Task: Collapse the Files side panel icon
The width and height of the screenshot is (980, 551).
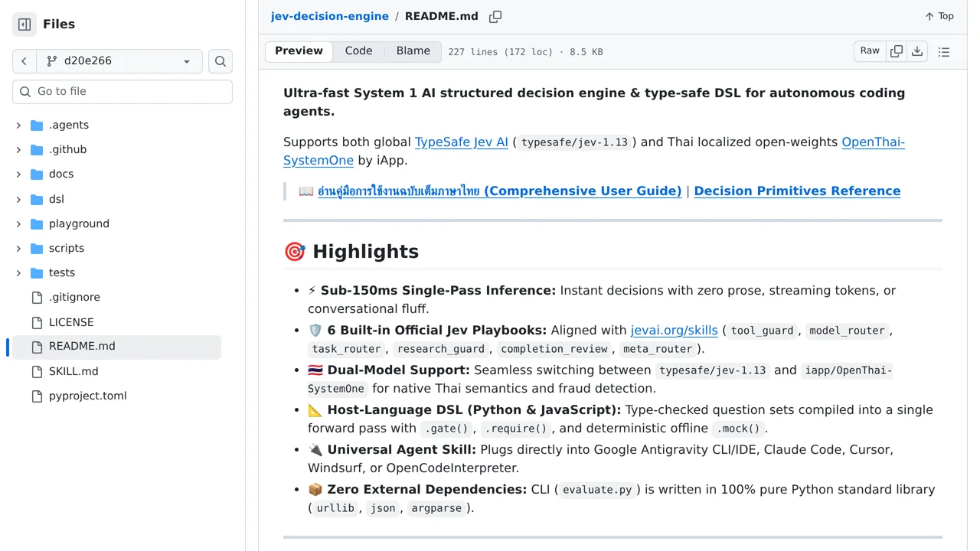Action: (x=24, y=24)
